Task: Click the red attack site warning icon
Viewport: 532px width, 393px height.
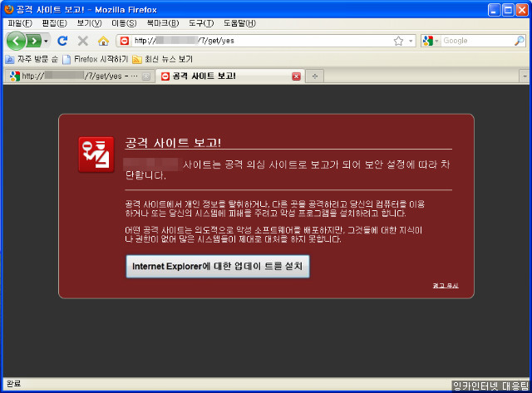Action: (96, 155)
